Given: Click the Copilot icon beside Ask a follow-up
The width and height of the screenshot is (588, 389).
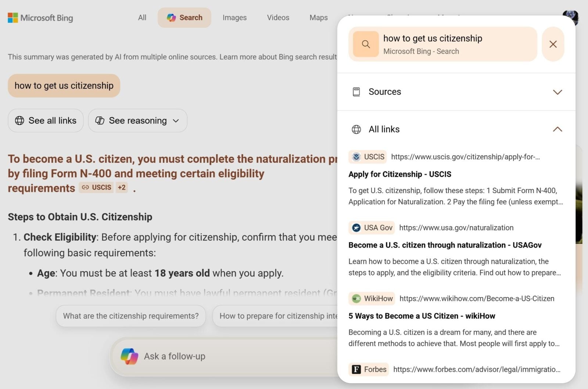Looking at the screenshot, I should click(x=129, y=356).
